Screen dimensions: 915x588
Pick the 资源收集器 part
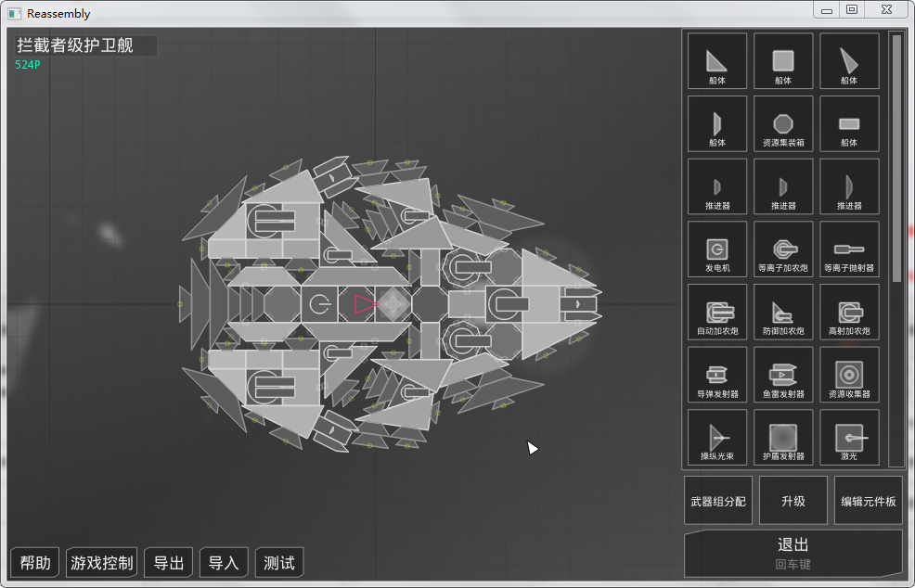pyautogui.click(x=849, y=375)
